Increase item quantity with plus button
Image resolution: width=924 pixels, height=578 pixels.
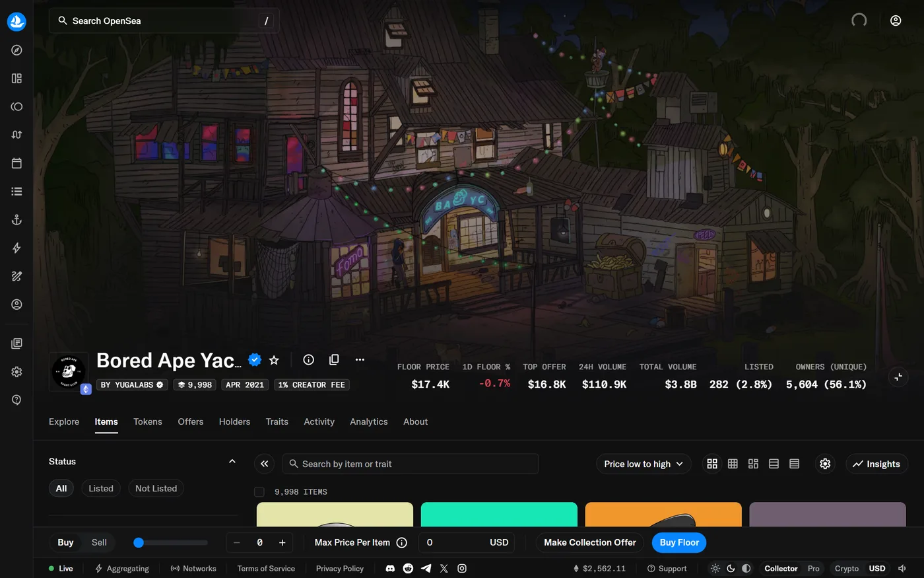click(282, 542)
